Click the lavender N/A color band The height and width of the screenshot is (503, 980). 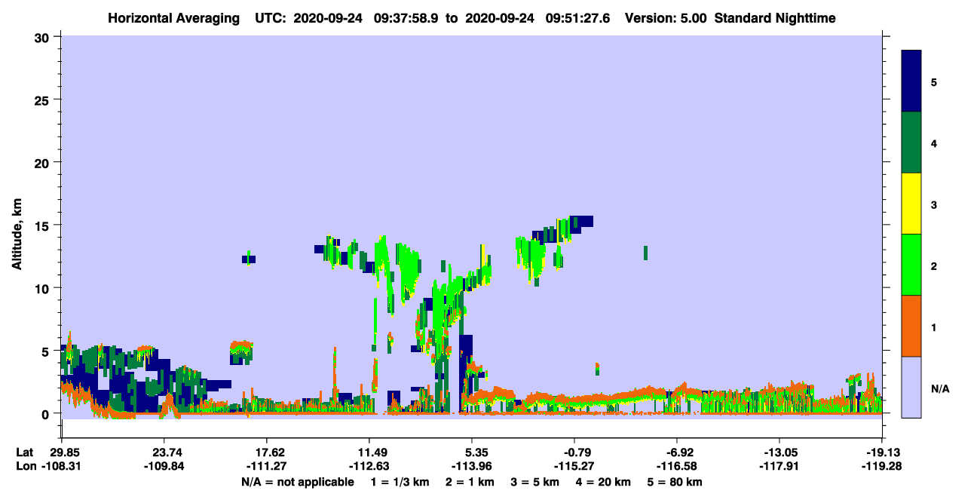coord(911,387)
